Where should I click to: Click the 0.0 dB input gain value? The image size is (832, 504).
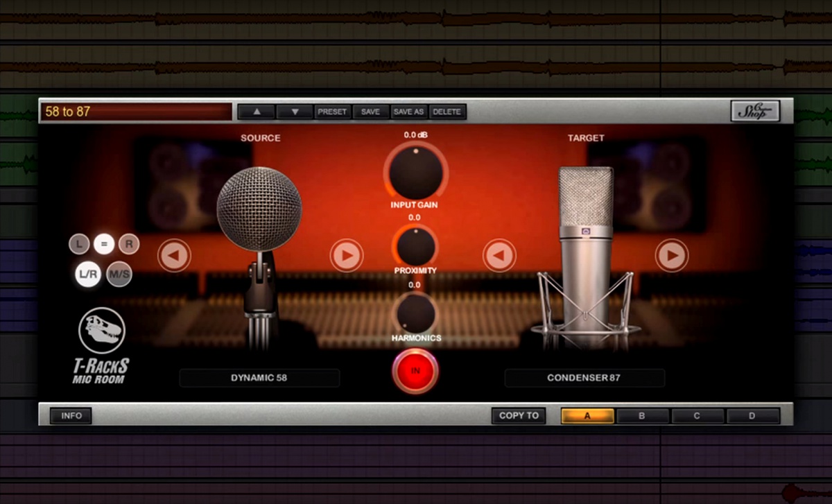pos(415,135)
